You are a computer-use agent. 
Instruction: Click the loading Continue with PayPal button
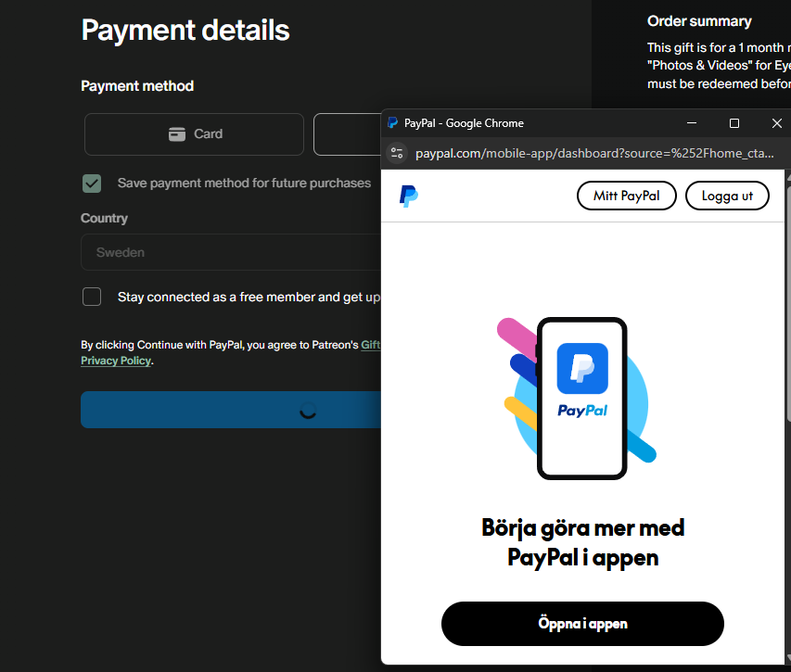(x=231, y=410)
